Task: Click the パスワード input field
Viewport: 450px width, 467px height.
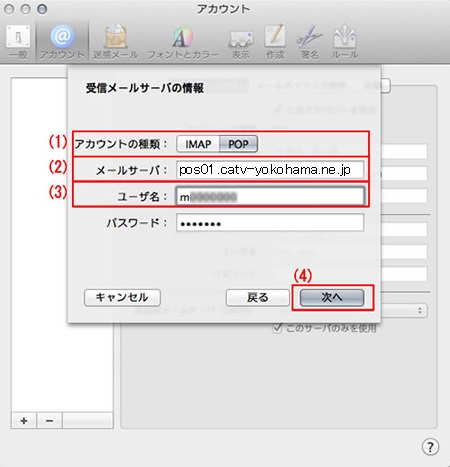Action: (270, 223)
